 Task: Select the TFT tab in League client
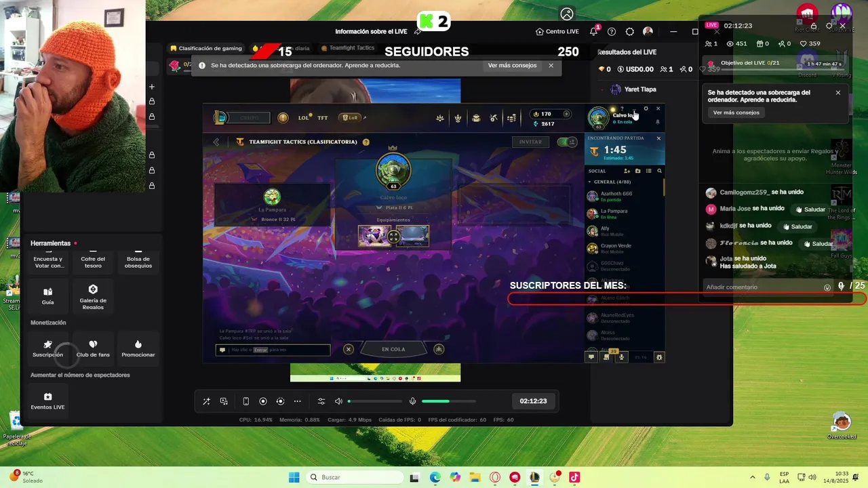click(x=323, y=117)
